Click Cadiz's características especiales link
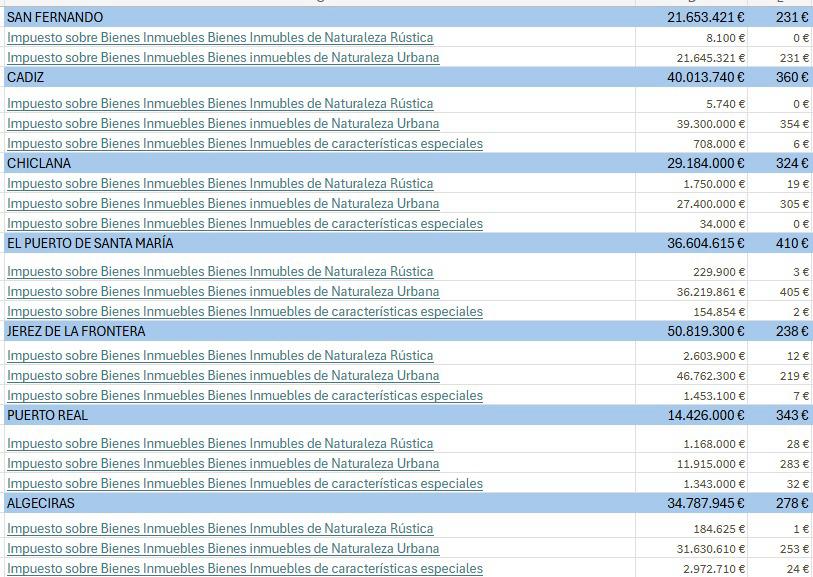This screenshot has height=577, width=813. 244,143
